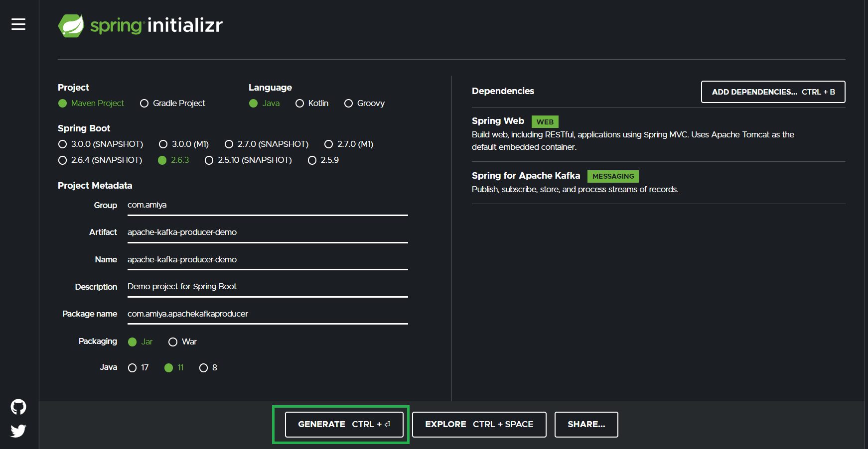Click the Share button
868x449 pixels.
pyautogui.click(x=586, y=425)
